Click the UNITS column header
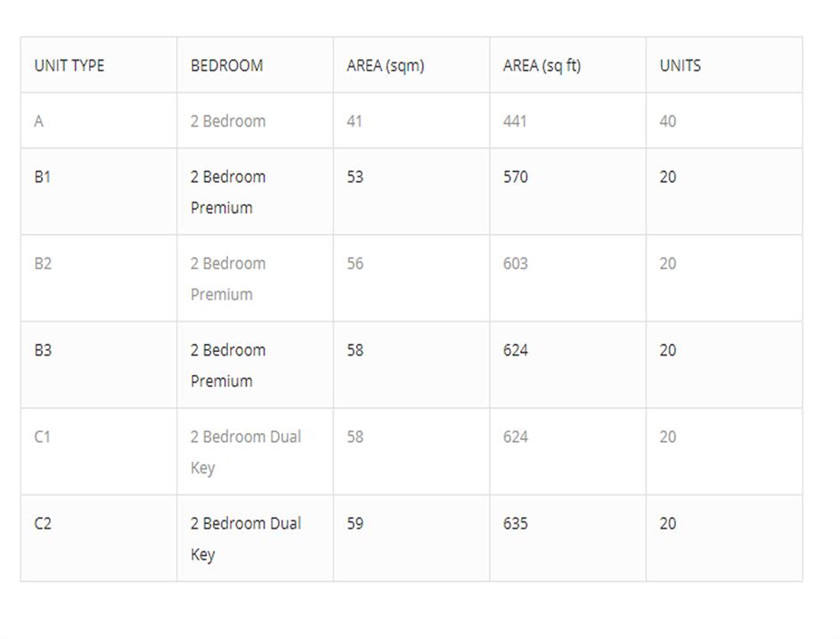Viewport: 840px width, 639px height. pyautogui.click(x=680, y=66)
